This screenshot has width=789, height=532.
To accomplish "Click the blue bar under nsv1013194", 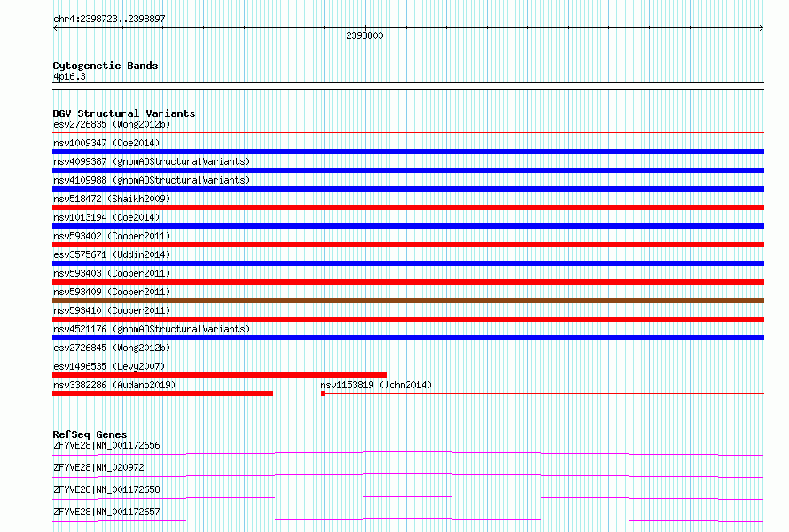I will 408,226.
